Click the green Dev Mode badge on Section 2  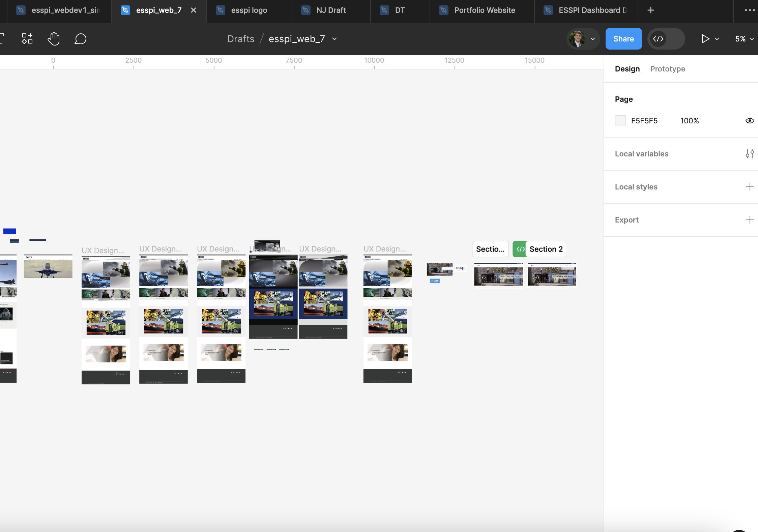click(x=520, y=249)
